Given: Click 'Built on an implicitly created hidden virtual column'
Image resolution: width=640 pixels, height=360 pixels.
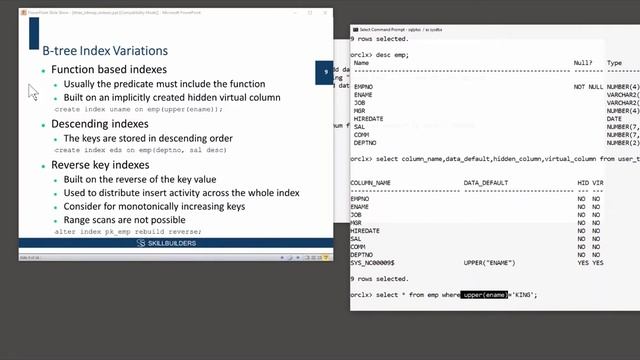Looking at the screenshot, I should coord(172,98).
